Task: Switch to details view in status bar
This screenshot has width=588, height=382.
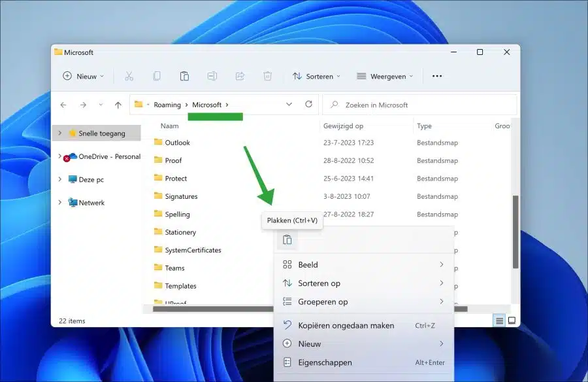Action: 500,321
